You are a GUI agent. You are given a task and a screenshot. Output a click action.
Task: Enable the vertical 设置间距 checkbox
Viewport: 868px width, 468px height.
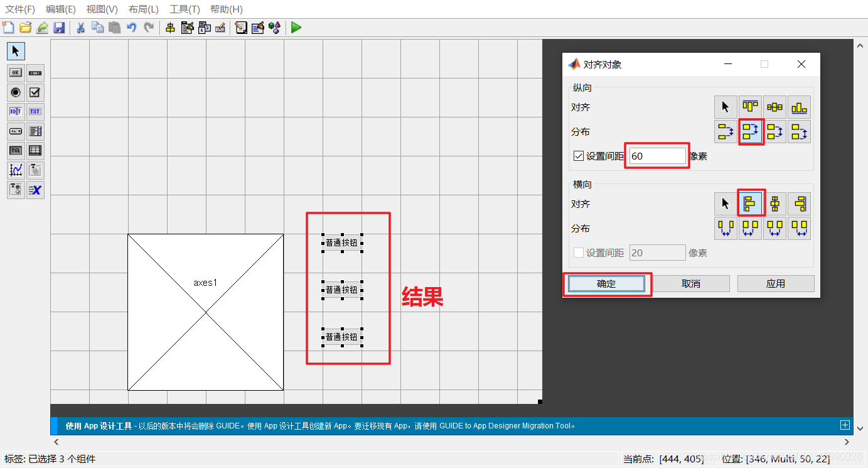click(x=579, y=155)
